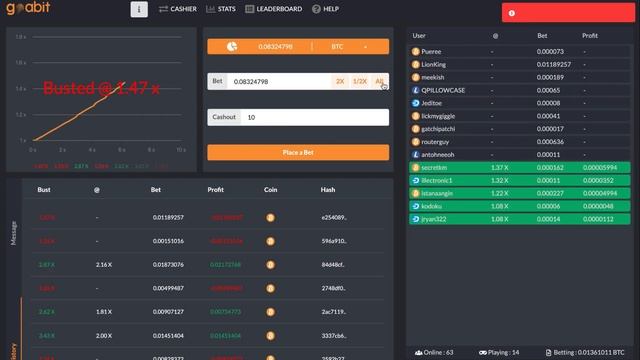The width and height of the screenshot is (640, 360).
Task: Click hash 3337cb6.. in history table
Action: (334, 336)
